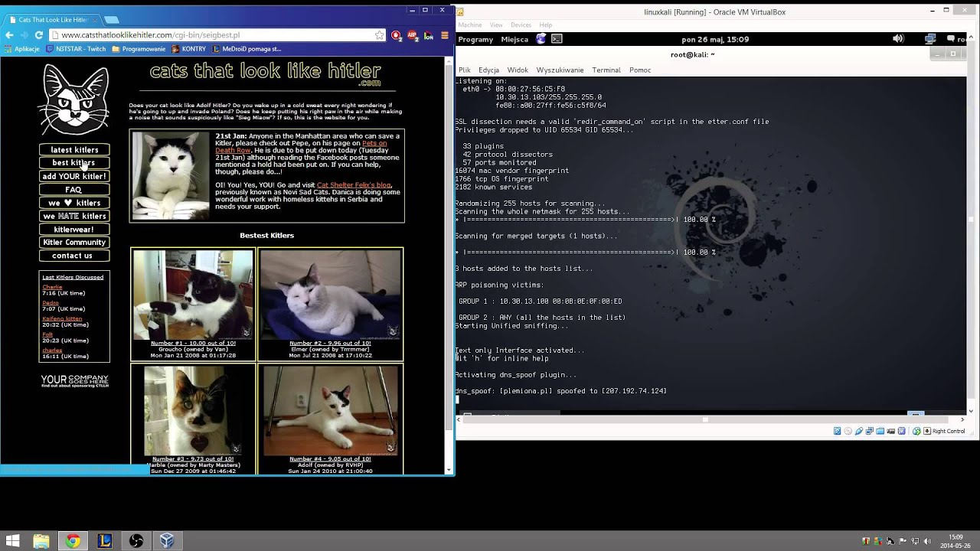
Task: Click Kali network connection icon
Action: click(930, 39)
